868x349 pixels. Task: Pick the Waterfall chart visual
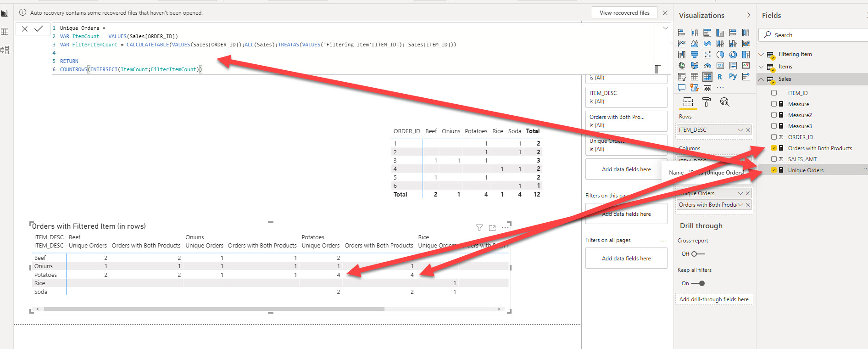point(682,55)
